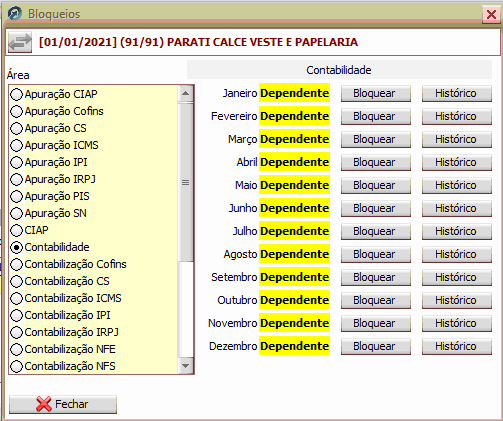Click the area list scroll up arrow

click(185, 93)
